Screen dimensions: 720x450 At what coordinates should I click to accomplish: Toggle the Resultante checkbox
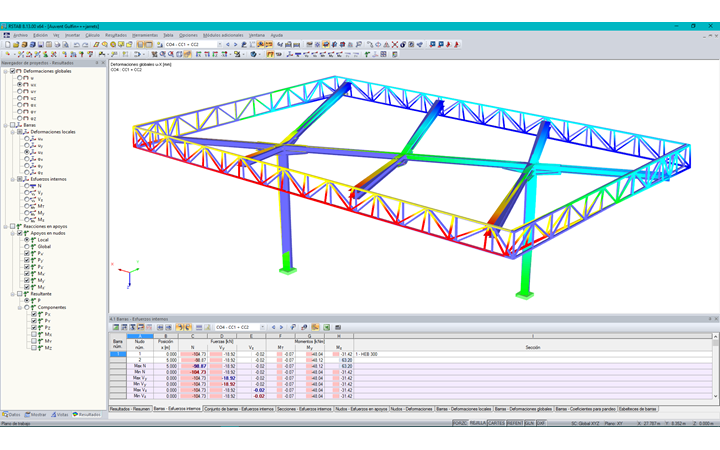tap(20, 294)
